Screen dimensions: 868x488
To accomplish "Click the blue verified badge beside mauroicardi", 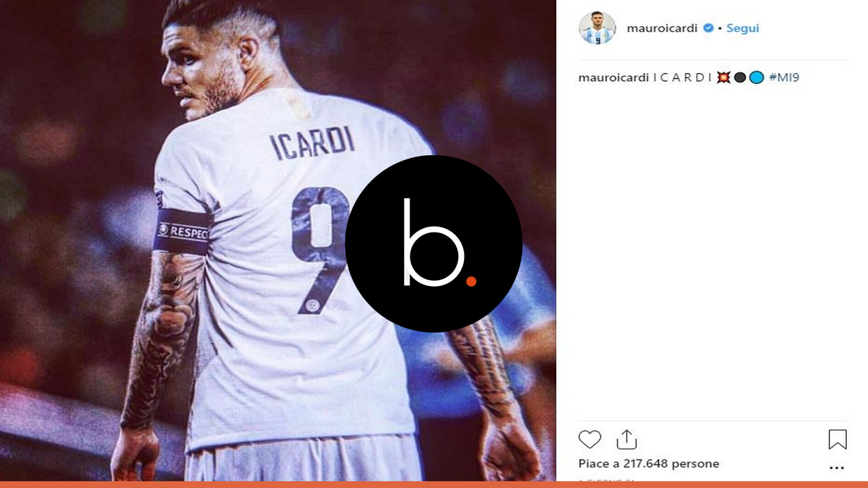I will (x=708, y=28).
